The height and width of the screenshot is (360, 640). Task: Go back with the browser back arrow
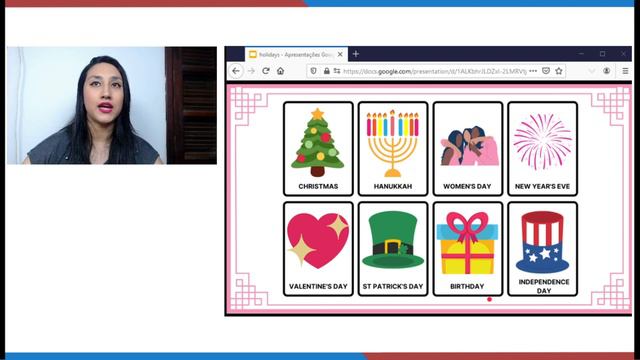point(236,71)
